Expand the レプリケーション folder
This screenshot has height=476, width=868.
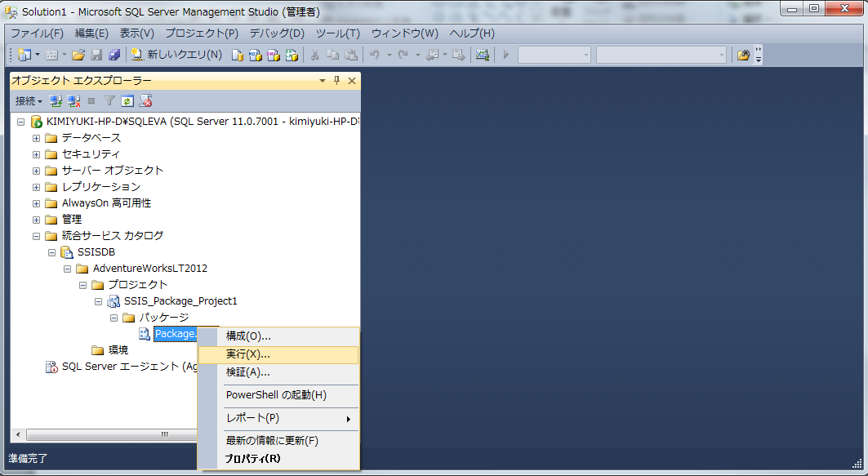tap(36, 187)
